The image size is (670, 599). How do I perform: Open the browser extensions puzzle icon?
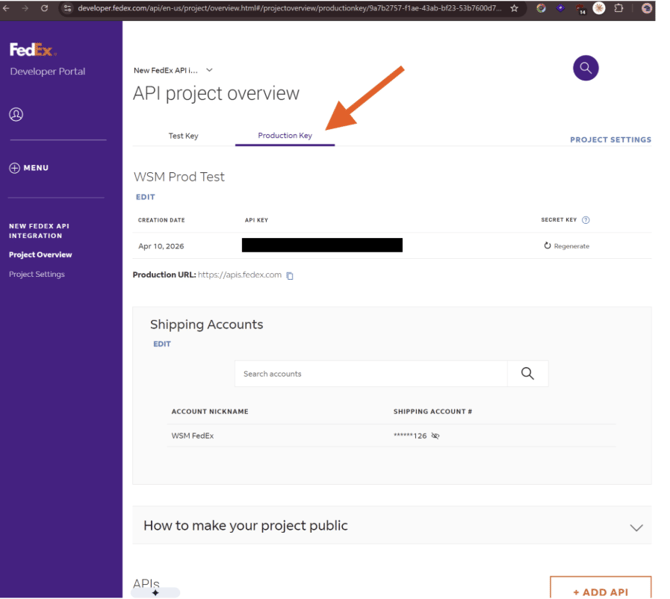[619, 8]
